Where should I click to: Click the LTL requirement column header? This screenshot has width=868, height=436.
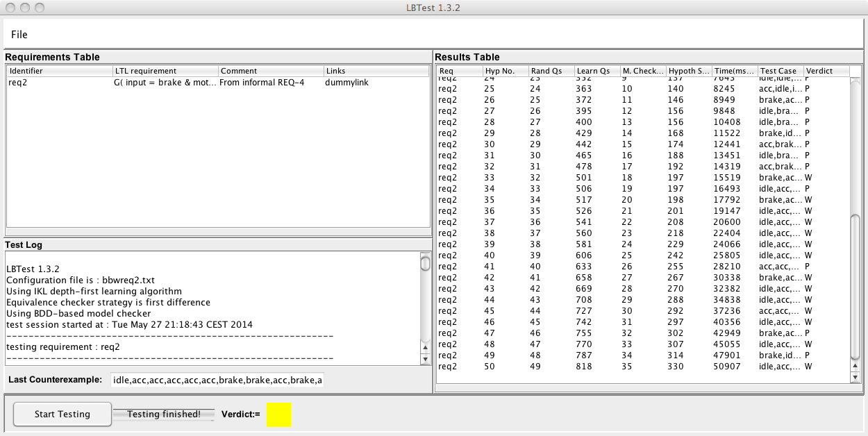tap(165, 71)
